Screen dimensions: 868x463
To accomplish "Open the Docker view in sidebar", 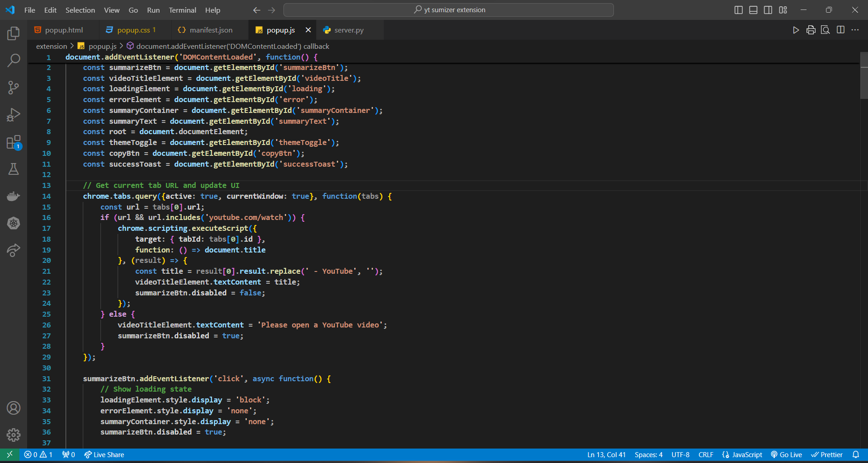I will coord(14,196).
